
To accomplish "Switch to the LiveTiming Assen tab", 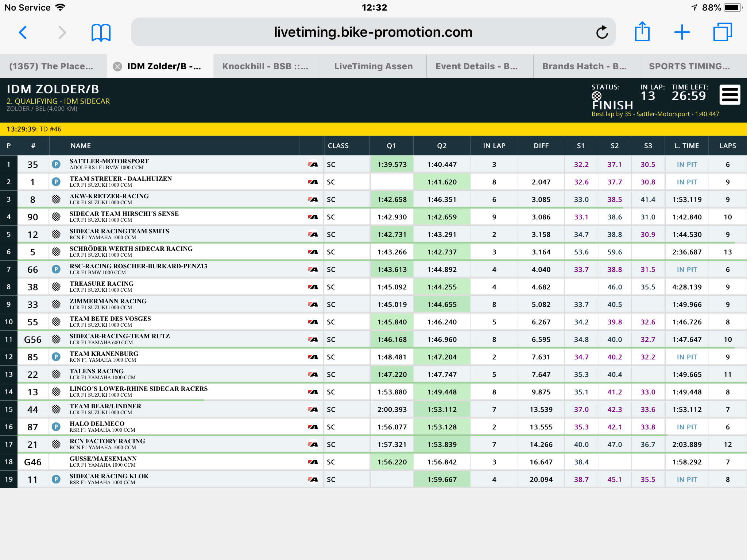I will 373,66.
